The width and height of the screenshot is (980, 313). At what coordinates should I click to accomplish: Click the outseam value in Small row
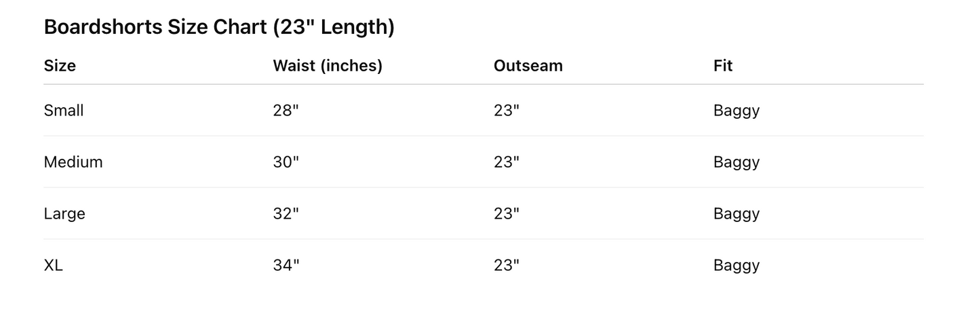click(x=507, y=111)
